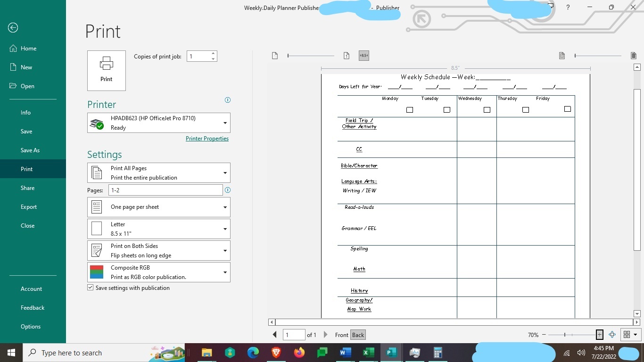Open Publisher from the taskbar
Image resolution: width=644 pixels, height=362 pixels.
pos(390,353)
